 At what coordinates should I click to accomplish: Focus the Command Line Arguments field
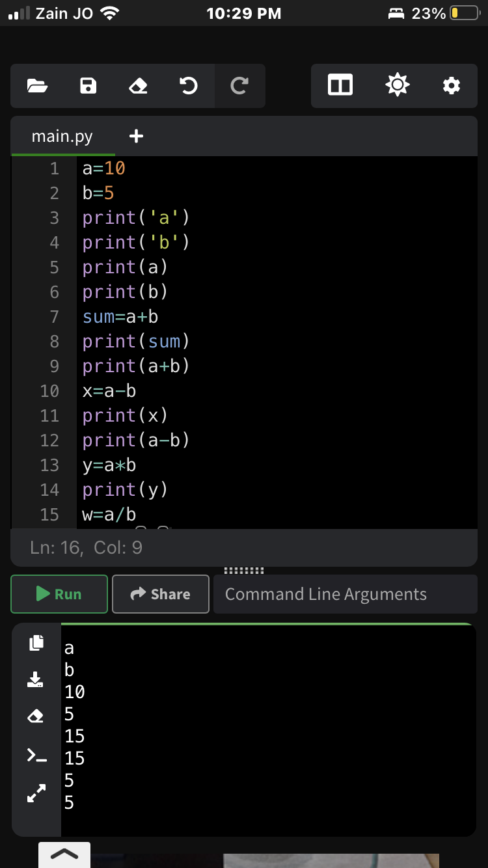tap(345, 594)
